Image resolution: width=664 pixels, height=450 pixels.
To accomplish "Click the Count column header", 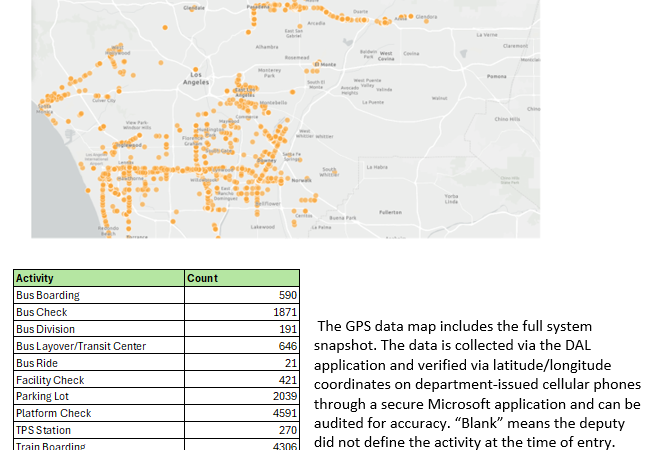I will pos(203,278).
